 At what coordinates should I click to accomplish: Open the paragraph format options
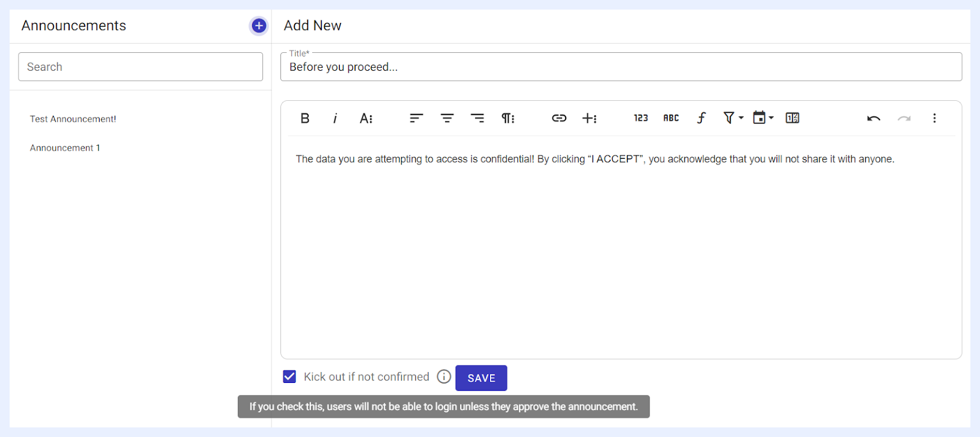pos(508,118)
